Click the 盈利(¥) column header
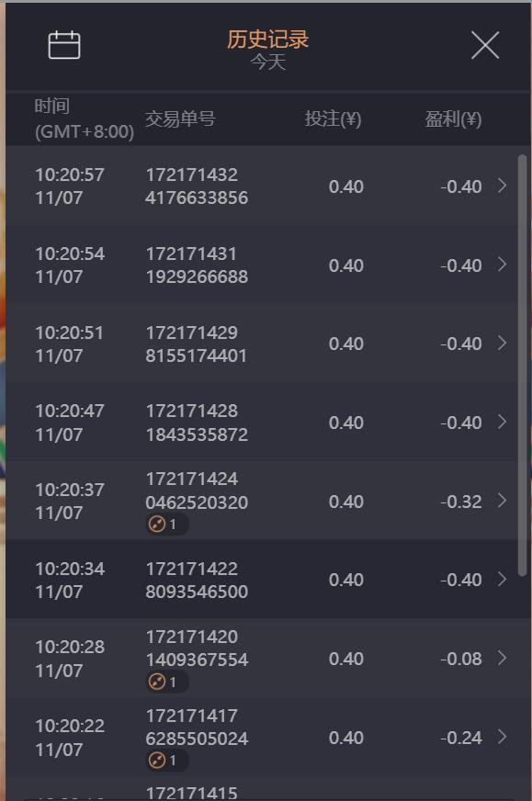 coord(453,119)
